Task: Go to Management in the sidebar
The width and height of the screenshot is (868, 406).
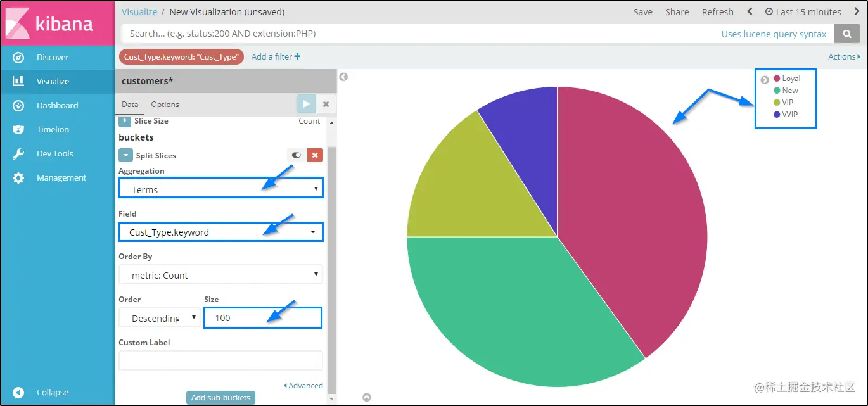Action: click(x=61, y=178)
